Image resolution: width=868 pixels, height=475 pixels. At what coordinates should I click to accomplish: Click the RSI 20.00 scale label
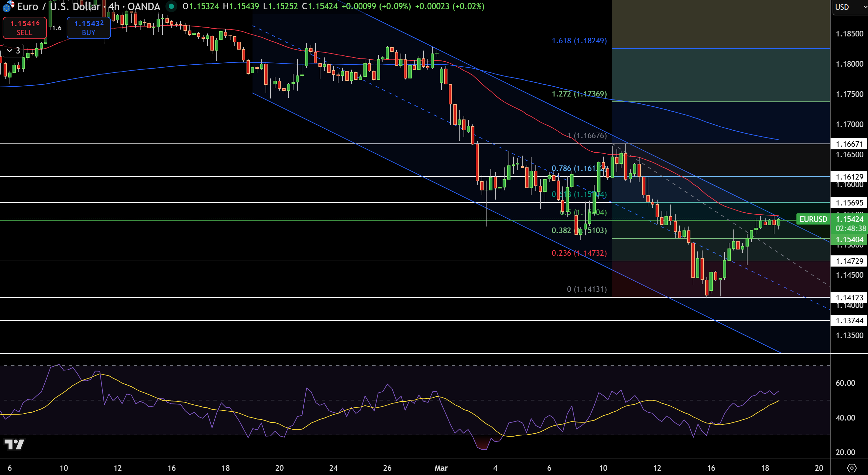point(845,452)
